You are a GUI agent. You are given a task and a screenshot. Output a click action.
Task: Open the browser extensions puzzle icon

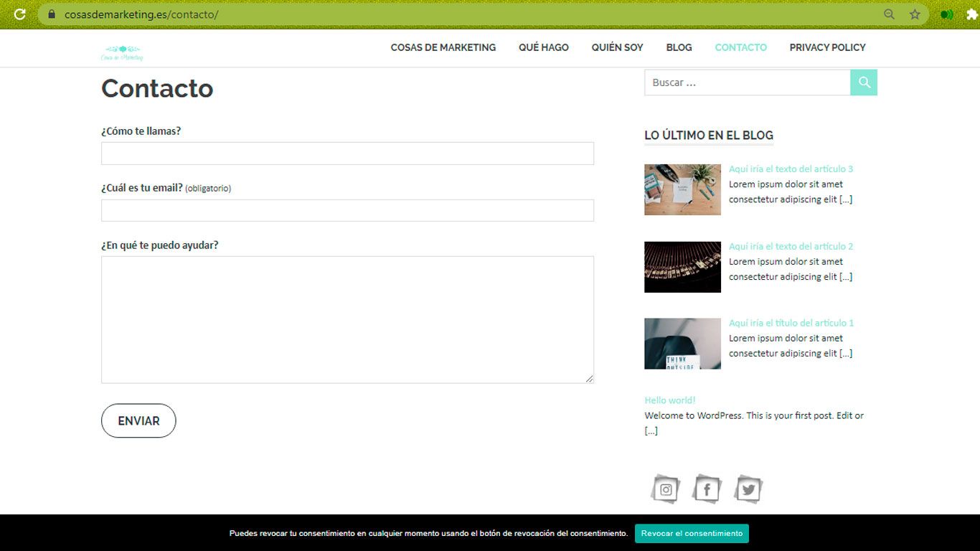click(971, 14)
